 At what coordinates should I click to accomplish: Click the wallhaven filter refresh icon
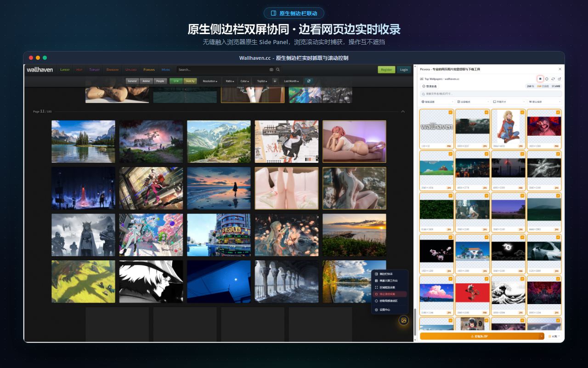coord(309,81)
